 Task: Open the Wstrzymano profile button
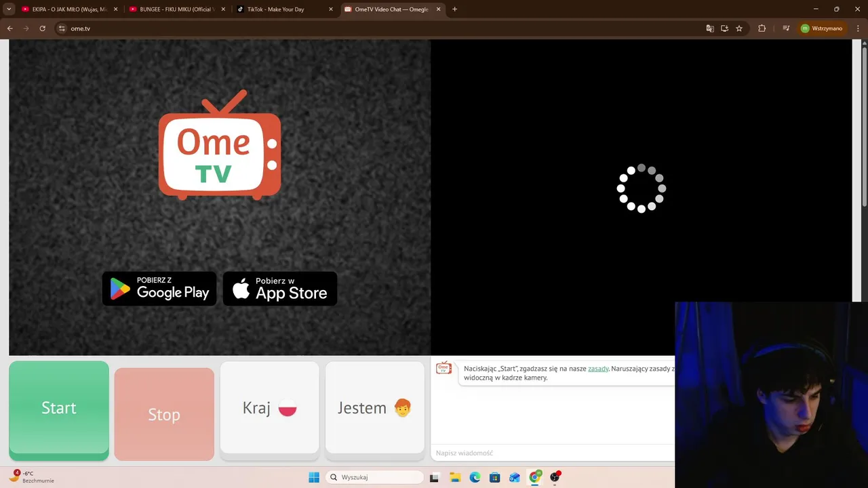[x=822, y=28]
